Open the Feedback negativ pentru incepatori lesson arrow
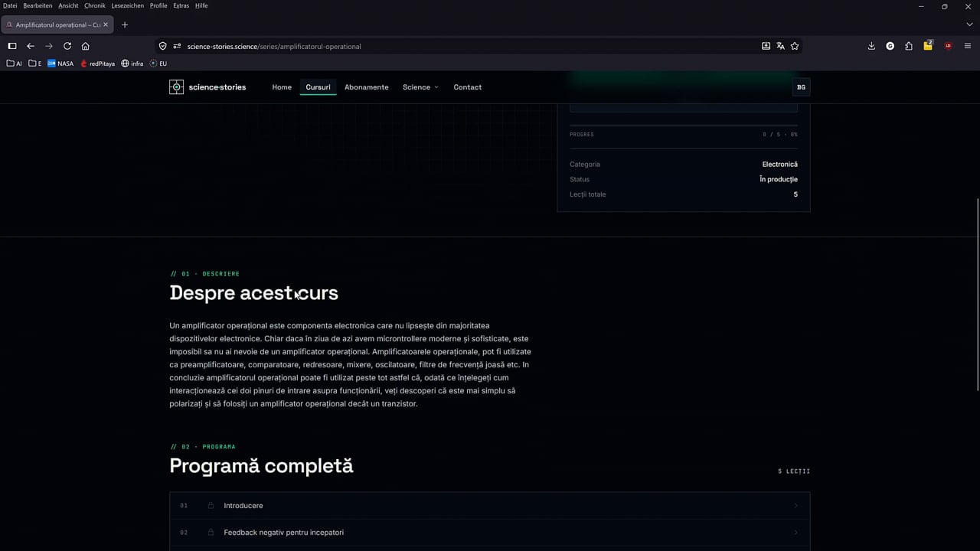Screen dimensions: 980x551 point(795,533)
